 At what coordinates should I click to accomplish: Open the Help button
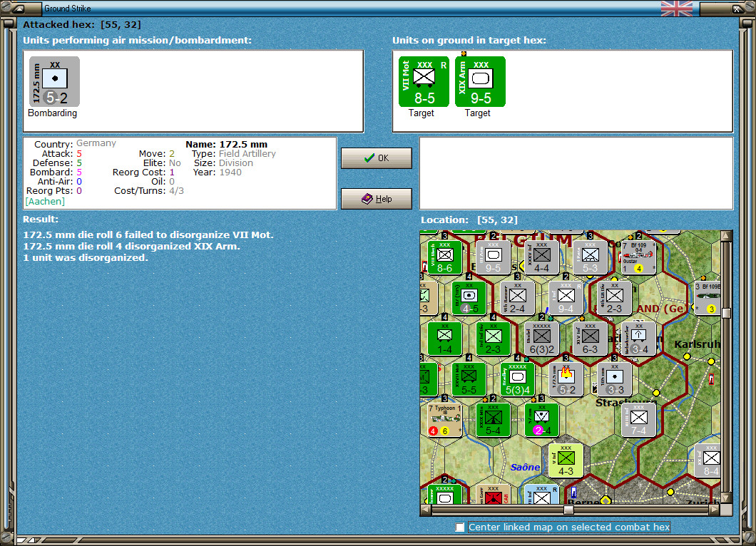tap(377, 199)
